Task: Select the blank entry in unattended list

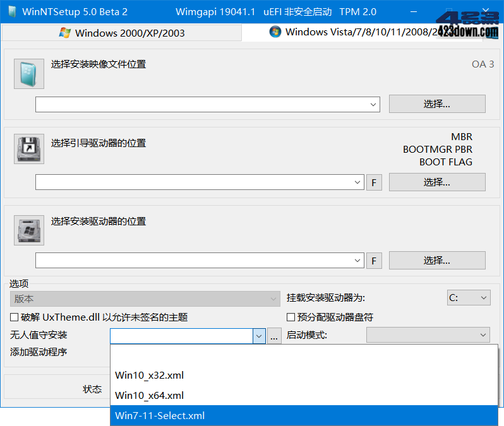Action: [304, 355]
